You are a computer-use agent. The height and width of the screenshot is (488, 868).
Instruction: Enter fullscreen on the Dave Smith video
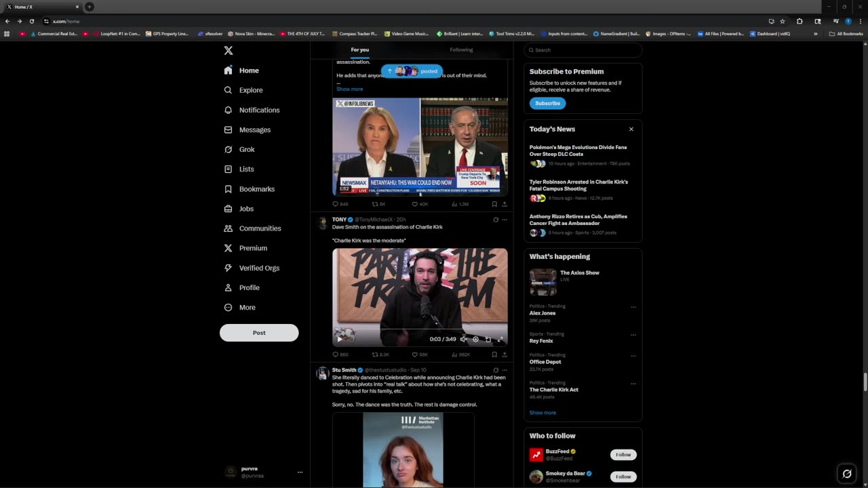pos(500,339)
